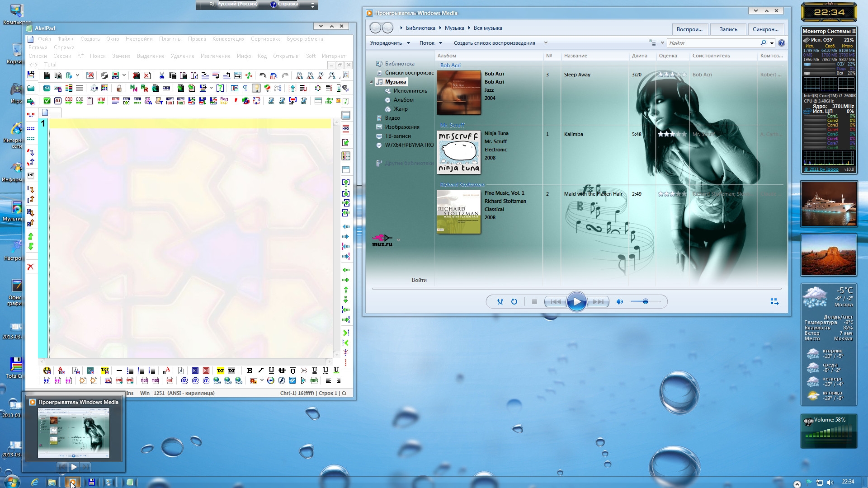Click the repeat playback icon
868x488 pixels.
coord(514,301)
